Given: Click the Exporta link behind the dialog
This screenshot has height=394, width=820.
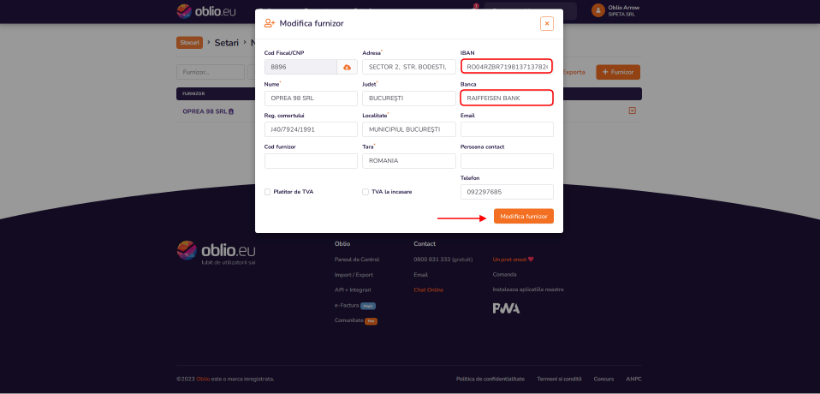Looking at the screenshot, I should point(574,72).
